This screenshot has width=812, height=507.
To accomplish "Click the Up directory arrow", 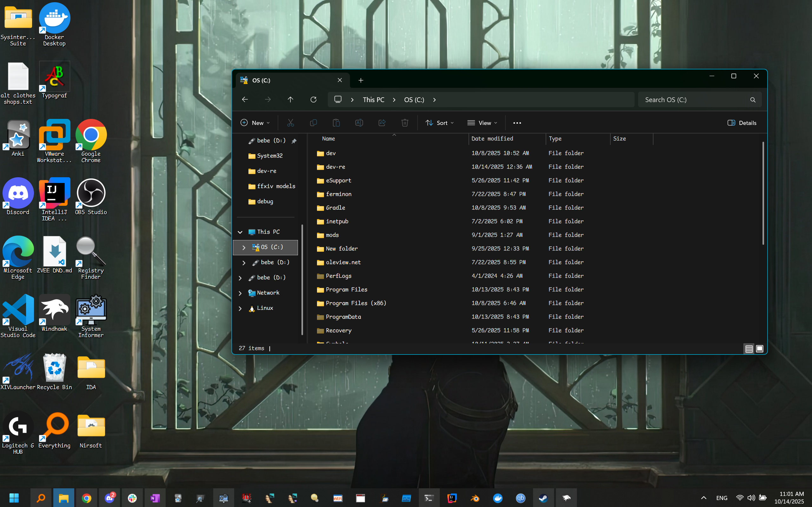I will click(x=291, y=100).
